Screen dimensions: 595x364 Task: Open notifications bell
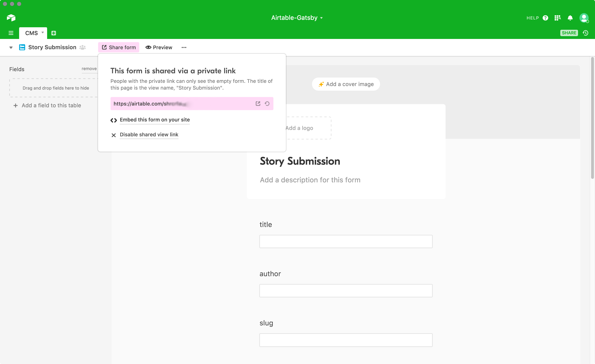pos(570,18)
